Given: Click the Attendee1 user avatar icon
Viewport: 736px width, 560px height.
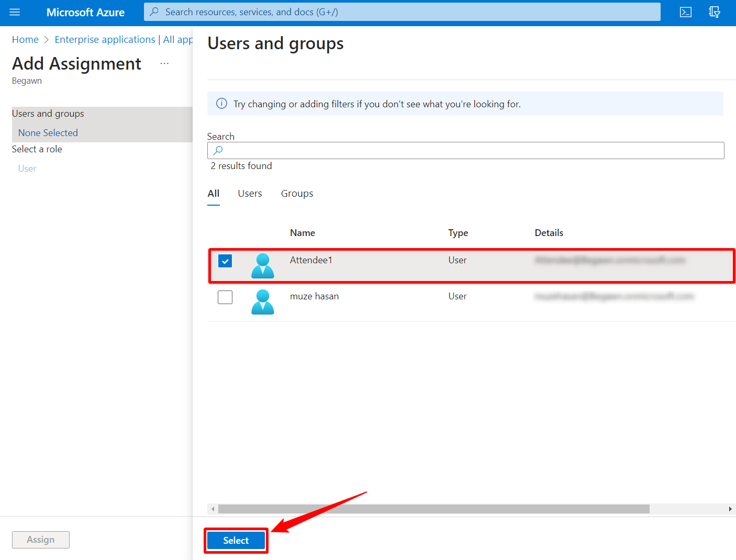Looking at the screenshot, I should (x=263, y=266).
